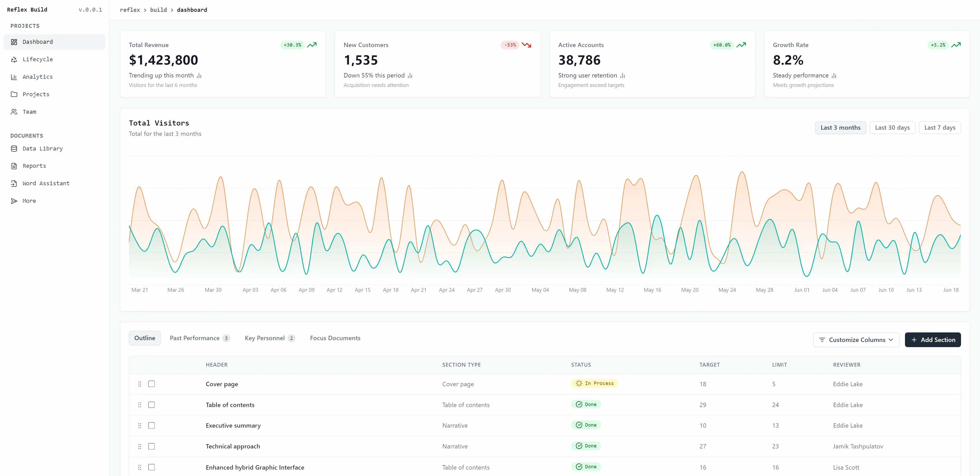The height and width of the screenshot is (476, 980).
Task: Click the Data Library database icon
Action: [14, 149]
